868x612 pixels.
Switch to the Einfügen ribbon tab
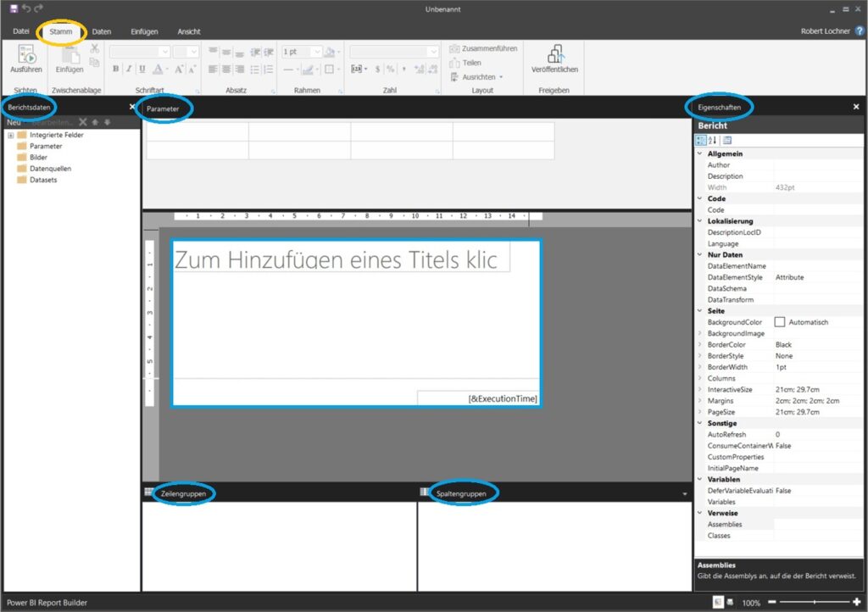[144, 31]
